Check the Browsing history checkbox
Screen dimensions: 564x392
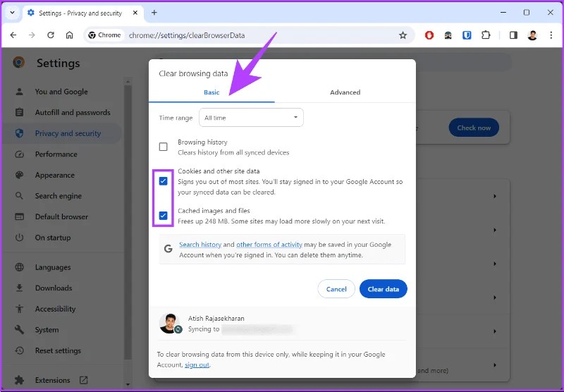pyautogui.click(x=164, y=147)
